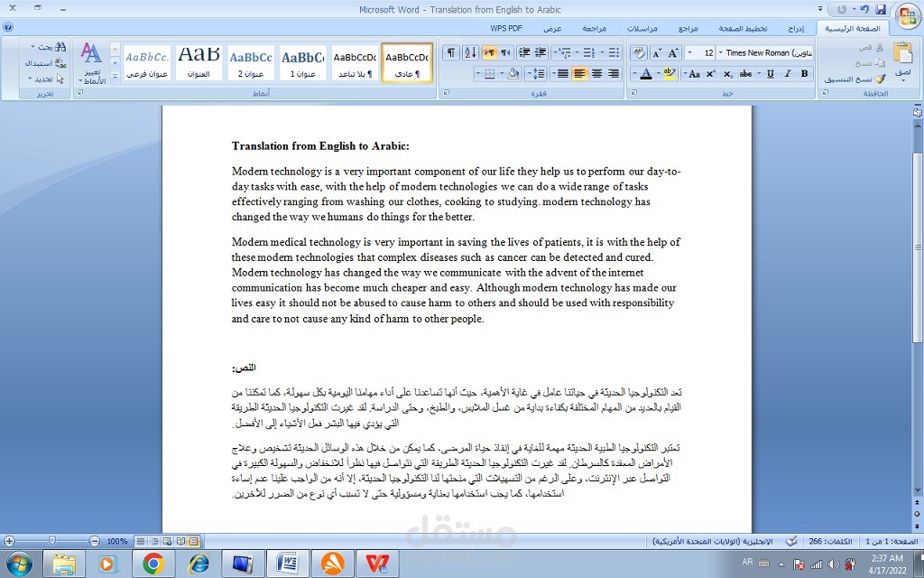Select the Format Painter (نسخ التنسيق) brush
The height and width of the screenshot is (578, 924).
[881, 79]
